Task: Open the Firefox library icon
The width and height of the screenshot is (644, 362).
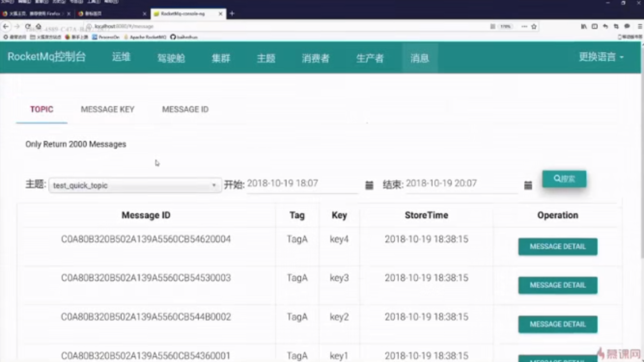Action: tap(584, 27)
